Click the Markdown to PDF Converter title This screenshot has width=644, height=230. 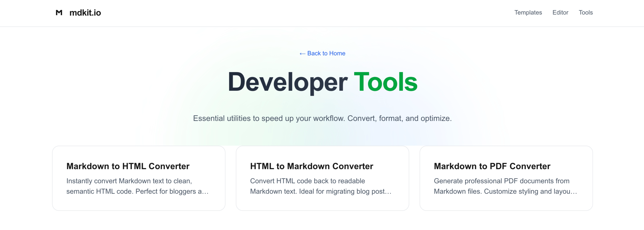pos(492,166)
